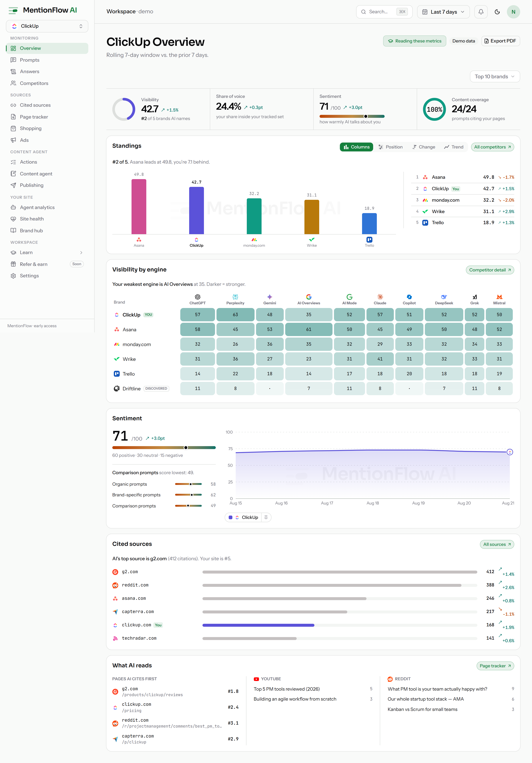Pin the ClickUp series in sentiment chart
Screen dimensions: 532x763
click(266, 517)
